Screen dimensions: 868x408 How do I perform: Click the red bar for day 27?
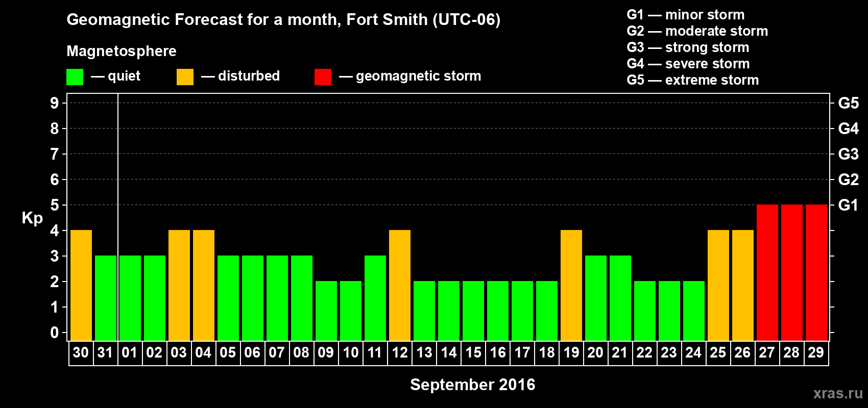point(767,272)
